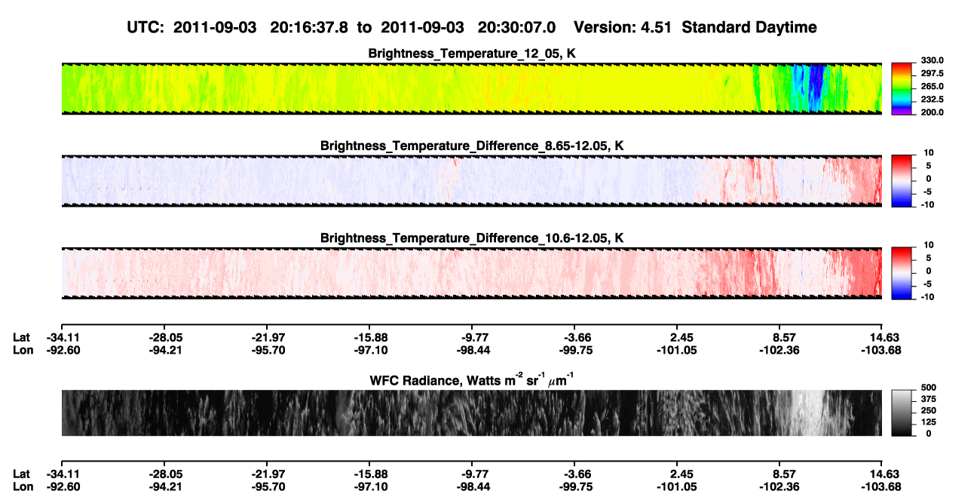980x503 pixels.
Task: Click the 10 label on 10.6-12.05 color bar
Action: tap(929, 245)
